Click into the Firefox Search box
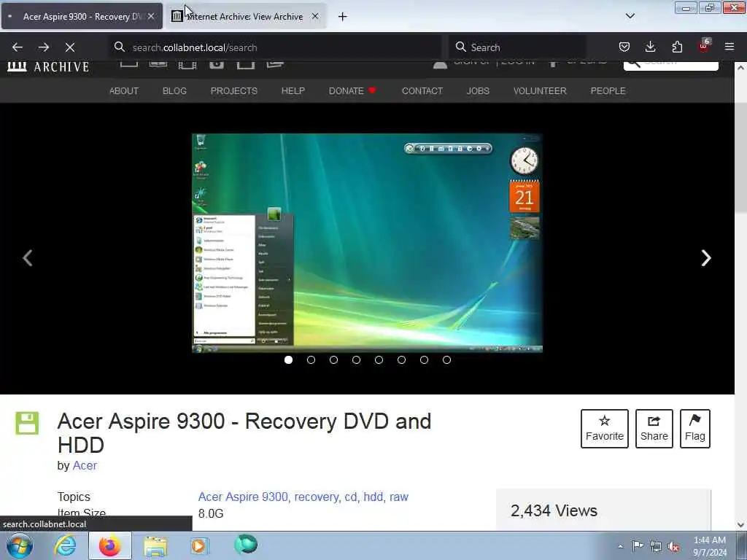The height and width of the screenshot is (560, 747). click(519, 47)
